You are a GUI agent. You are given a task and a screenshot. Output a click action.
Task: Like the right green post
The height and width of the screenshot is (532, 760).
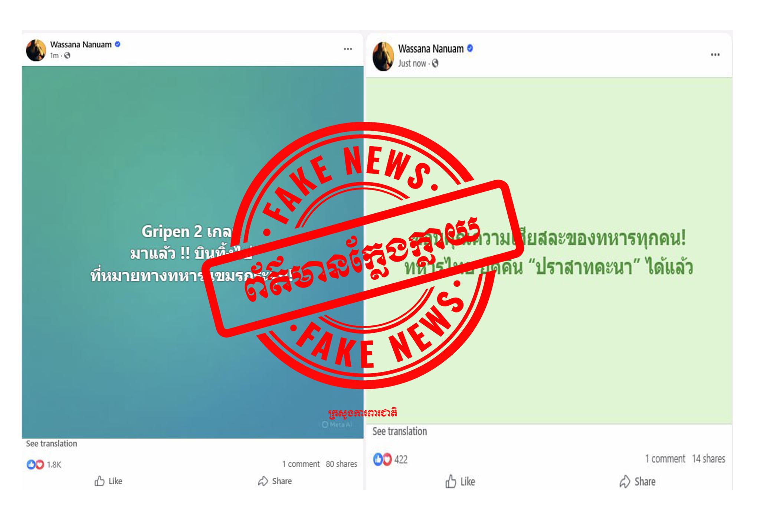460,482
